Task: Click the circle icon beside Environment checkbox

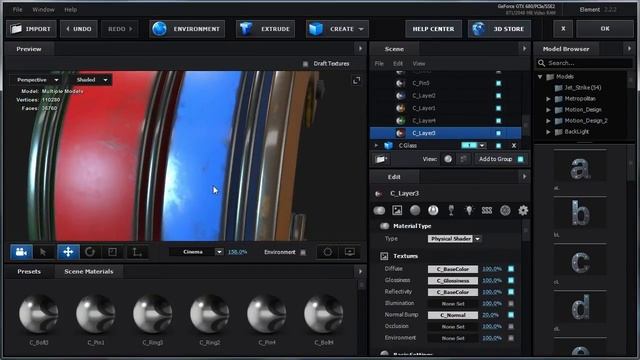Action: point(328,252)
